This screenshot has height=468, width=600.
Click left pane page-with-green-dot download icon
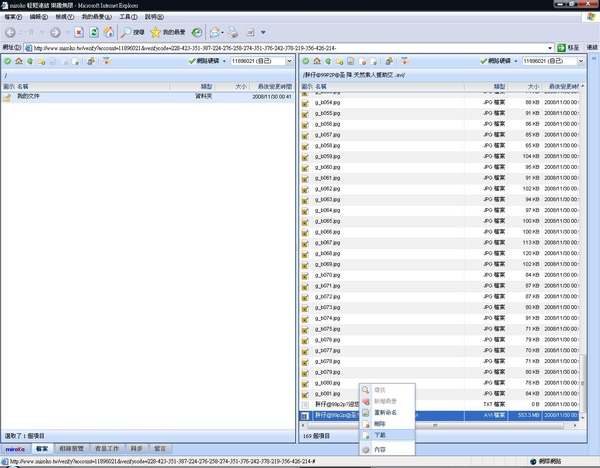coord(75,61)
